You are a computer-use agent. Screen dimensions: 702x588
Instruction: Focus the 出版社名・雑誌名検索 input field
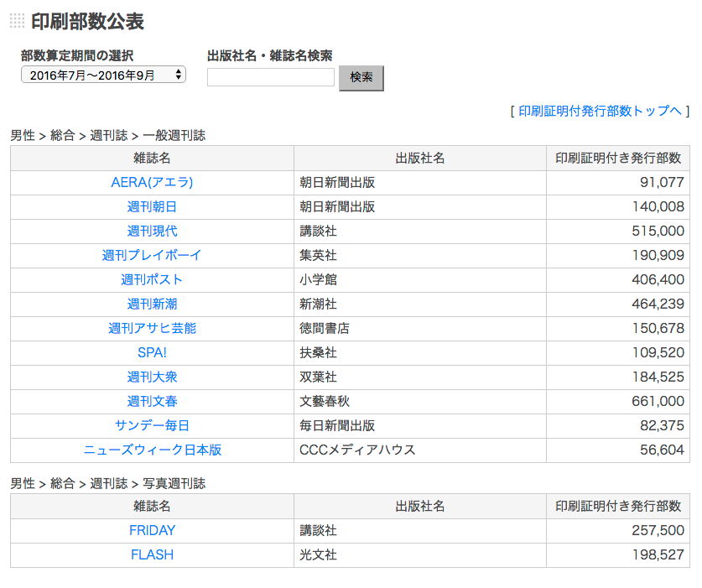pyautogui.click(x=270, y=77)
